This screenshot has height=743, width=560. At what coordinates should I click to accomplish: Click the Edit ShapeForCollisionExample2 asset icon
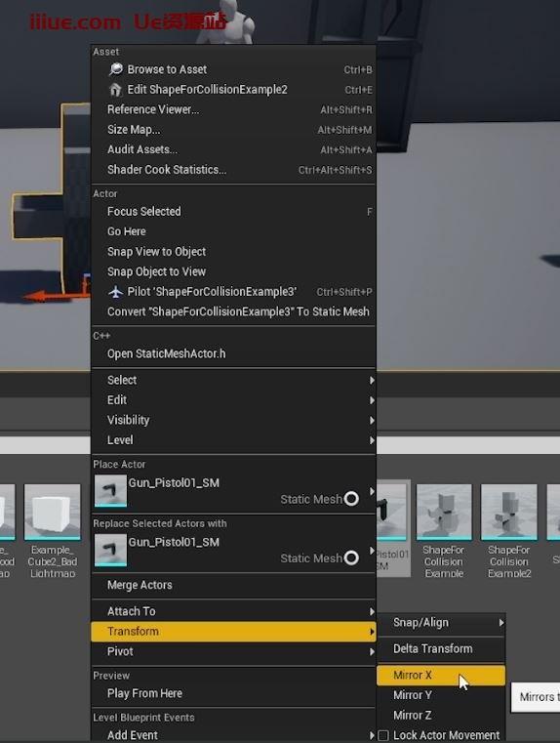pyautogui.click(x=115, y=90)
